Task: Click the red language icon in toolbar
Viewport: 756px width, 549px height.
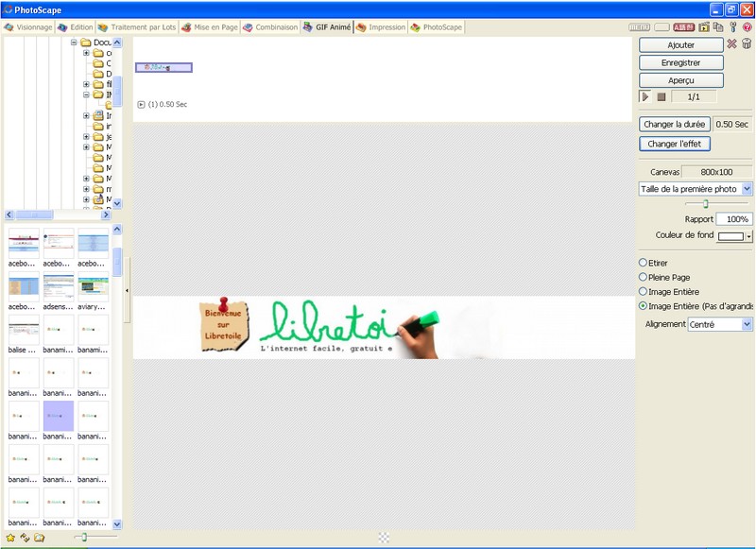Action: point(683,27)
